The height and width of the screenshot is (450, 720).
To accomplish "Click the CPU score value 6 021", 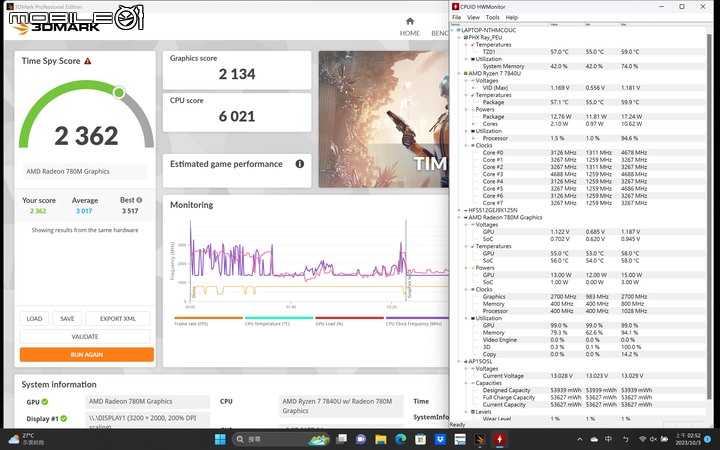I will (x=237, y=116).
